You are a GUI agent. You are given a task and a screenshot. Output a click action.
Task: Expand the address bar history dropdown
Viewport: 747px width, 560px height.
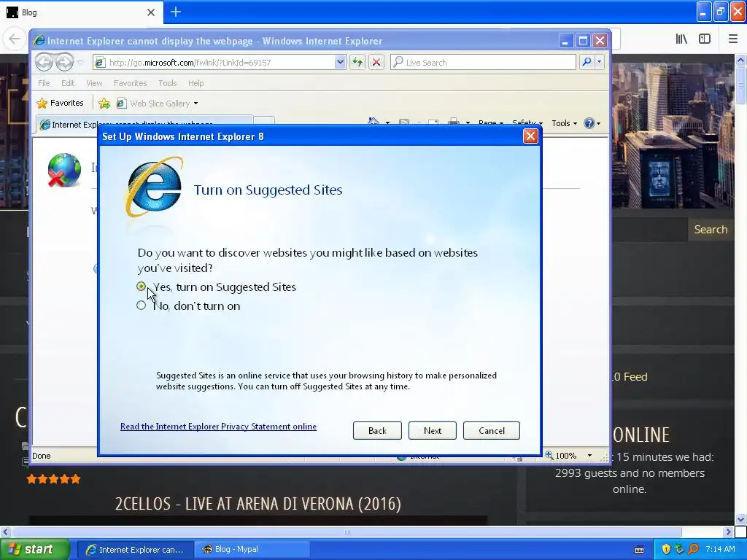click(x=340, y=62)
